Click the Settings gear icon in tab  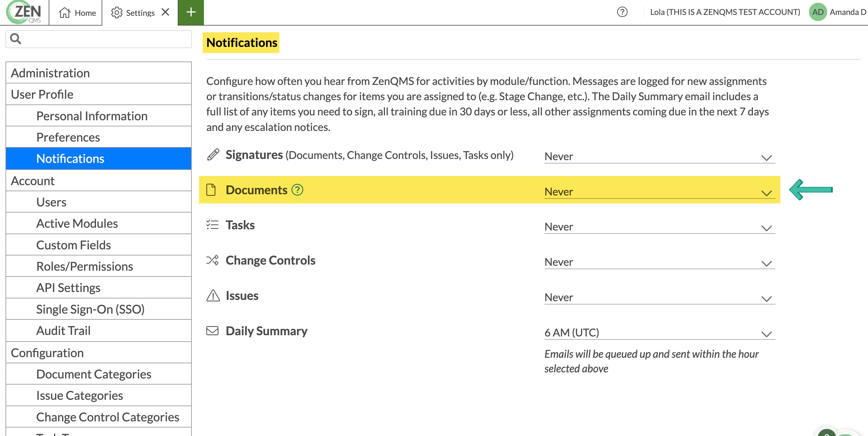[x=117, y=13]
